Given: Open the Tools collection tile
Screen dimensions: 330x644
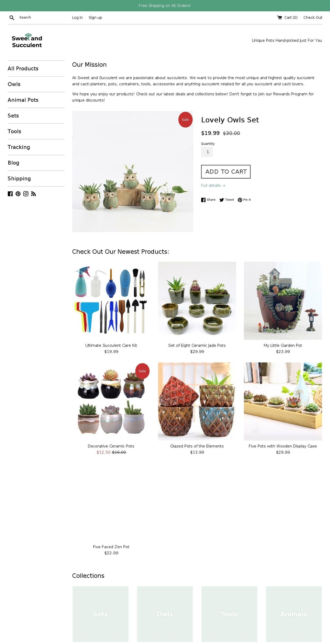Looking at the screenshot, I should click(229, 614).
